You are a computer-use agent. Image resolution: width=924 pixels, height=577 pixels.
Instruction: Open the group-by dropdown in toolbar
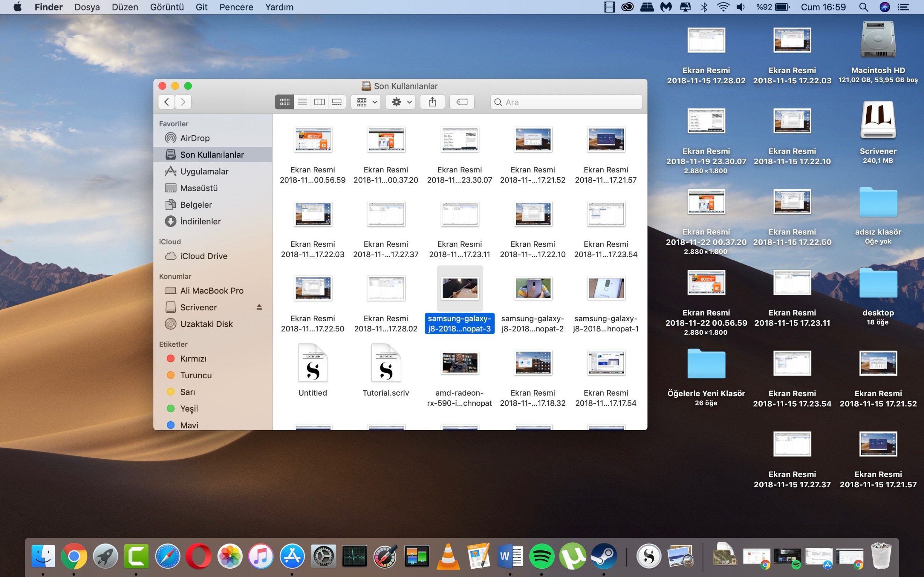[x=366, y=102]
